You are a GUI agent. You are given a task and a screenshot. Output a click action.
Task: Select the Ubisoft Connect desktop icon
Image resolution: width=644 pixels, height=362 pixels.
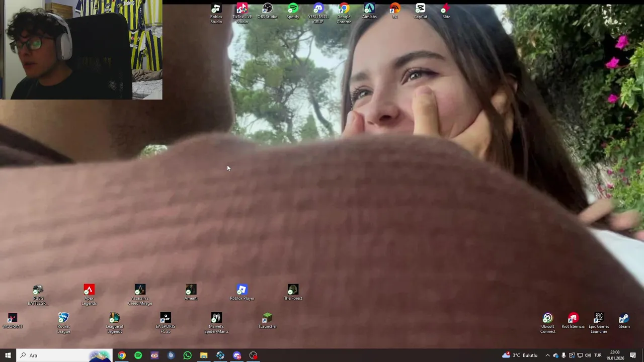(x=548, y=323)
